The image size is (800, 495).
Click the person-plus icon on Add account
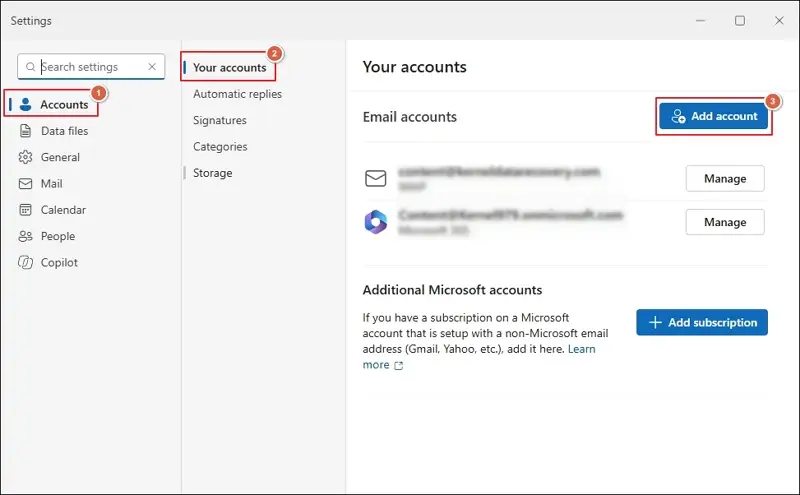[678, 116]
